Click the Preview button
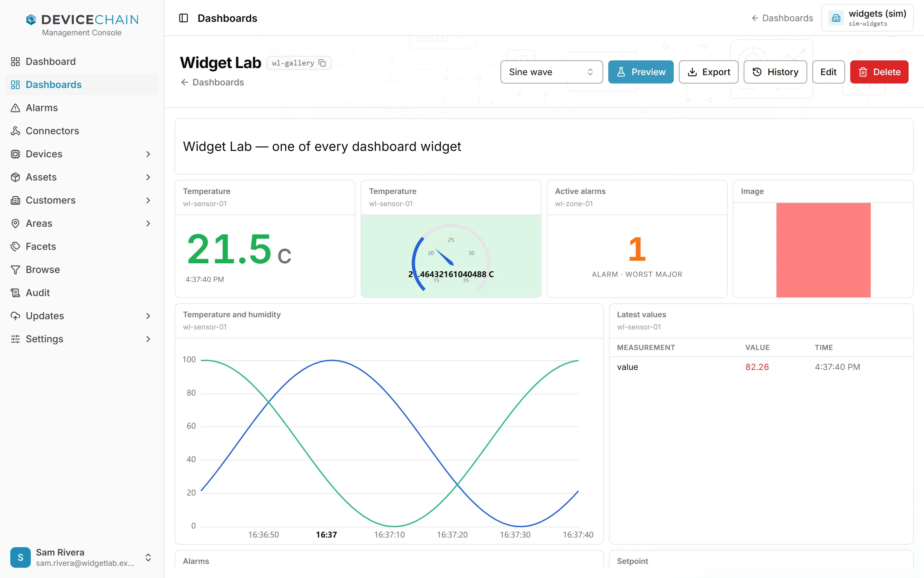 [x=641, y=72]
